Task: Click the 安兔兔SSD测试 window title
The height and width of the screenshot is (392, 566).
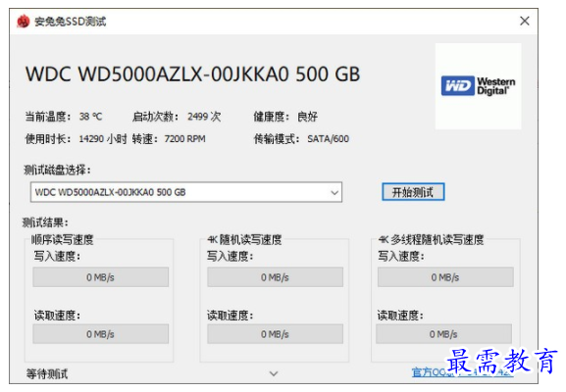Action: [x=71, y=22]
